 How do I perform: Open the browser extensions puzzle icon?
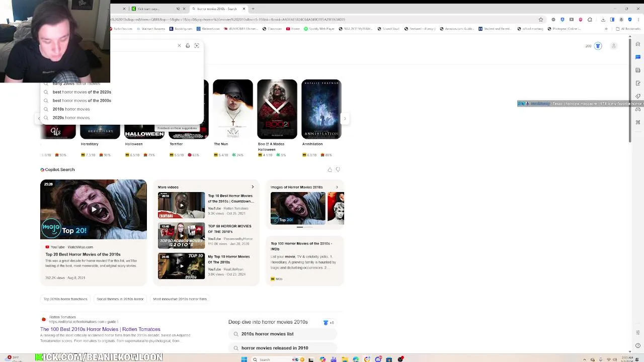tap(590, 20)
